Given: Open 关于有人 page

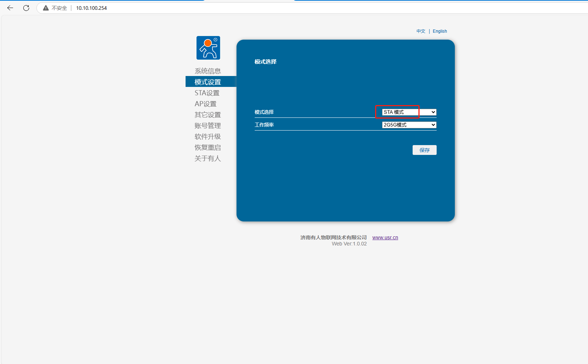Looking at the screenshot, I should point(207,158).
